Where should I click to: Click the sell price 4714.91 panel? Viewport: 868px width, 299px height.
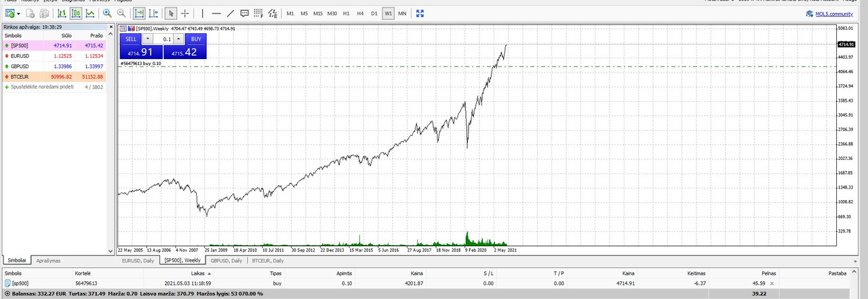point(141,52)
